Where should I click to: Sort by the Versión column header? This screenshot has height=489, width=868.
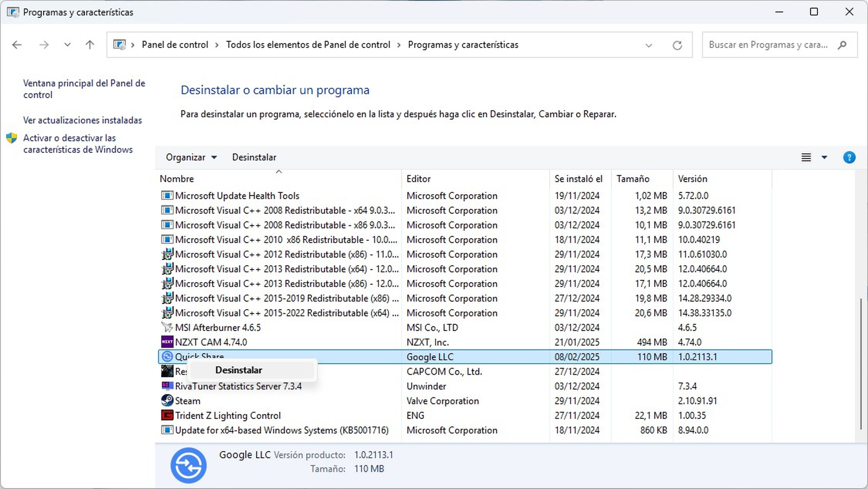pyautogui.click(x=722, y=179)
